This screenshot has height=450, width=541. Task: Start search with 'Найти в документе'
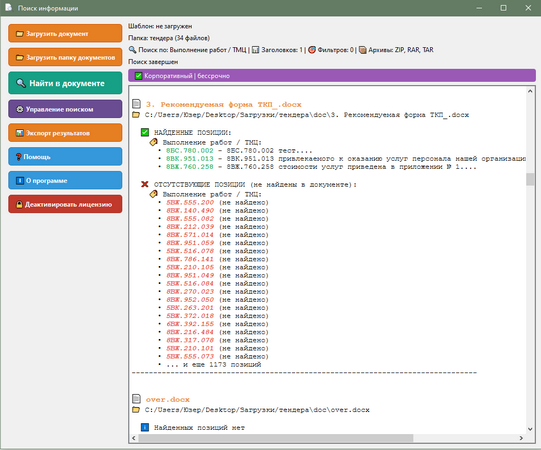point(65,83)
